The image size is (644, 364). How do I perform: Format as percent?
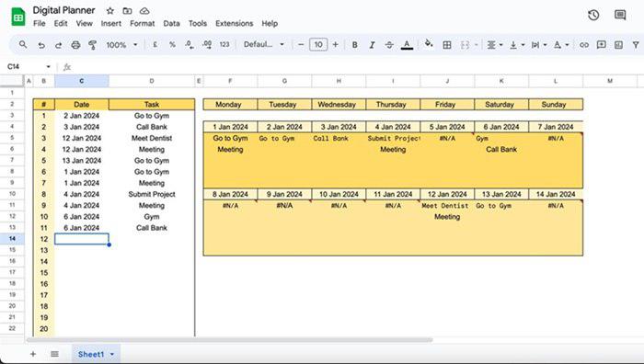click(172, 44)
